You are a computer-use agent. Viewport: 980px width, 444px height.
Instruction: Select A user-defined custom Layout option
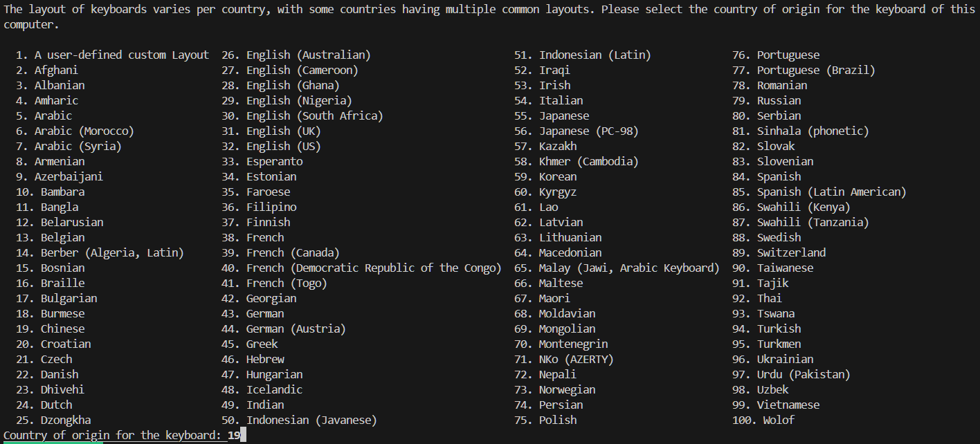coord(112,55)
